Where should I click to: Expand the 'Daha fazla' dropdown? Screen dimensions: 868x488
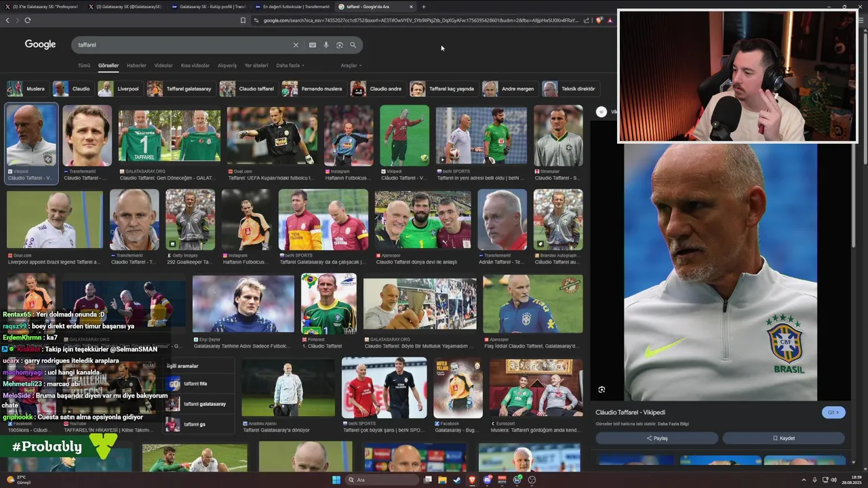[x=290, y=66]
